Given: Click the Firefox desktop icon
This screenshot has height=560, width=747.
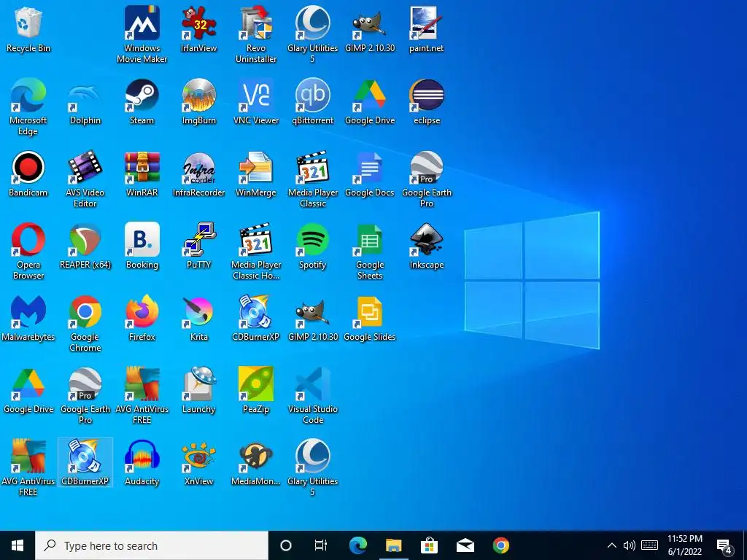Looking at the screenshot, I should [142, 319].
